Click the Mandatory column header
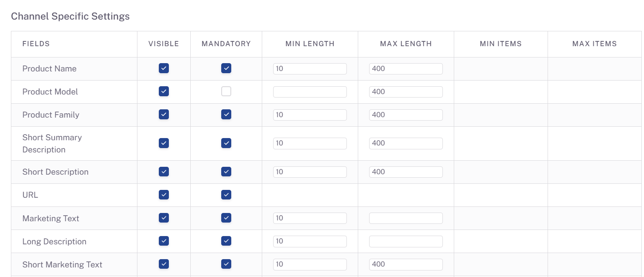This screenshot has width=644, height=277. (x=226, y=44)
